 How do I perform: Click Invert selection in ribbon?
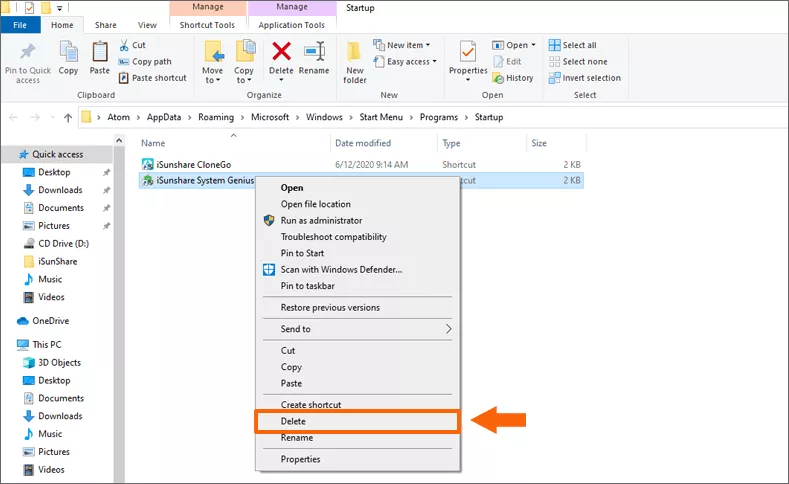585,78
